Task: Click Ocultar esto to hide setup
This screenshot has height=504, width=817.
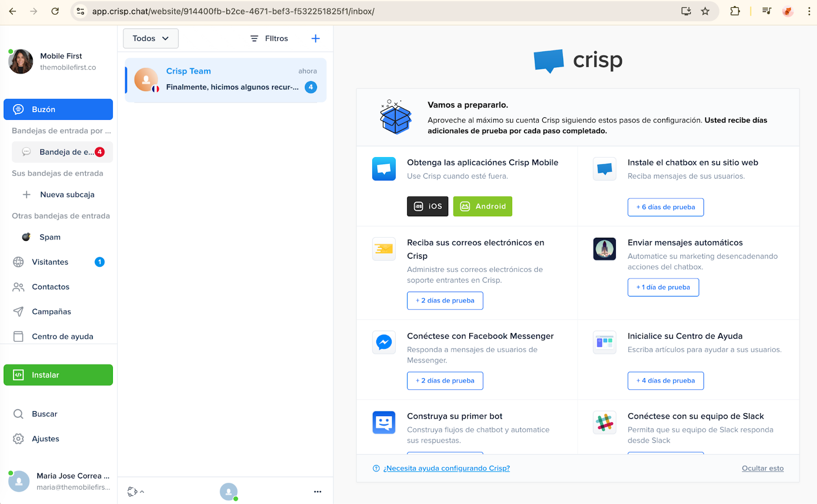Action: pyautogui.click(x=762, y=468)
